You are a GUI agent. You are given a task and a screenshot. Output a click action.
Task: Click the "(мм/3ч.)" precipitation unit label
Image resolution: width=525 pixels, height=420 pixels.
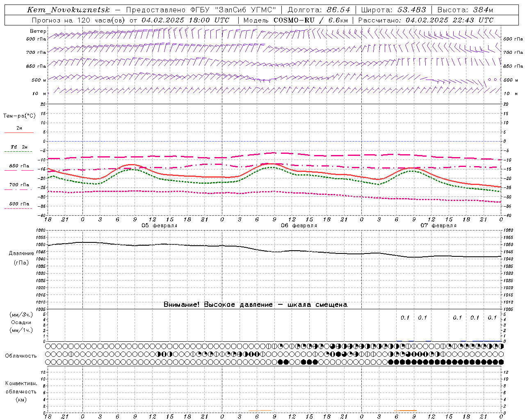(21, 315)
